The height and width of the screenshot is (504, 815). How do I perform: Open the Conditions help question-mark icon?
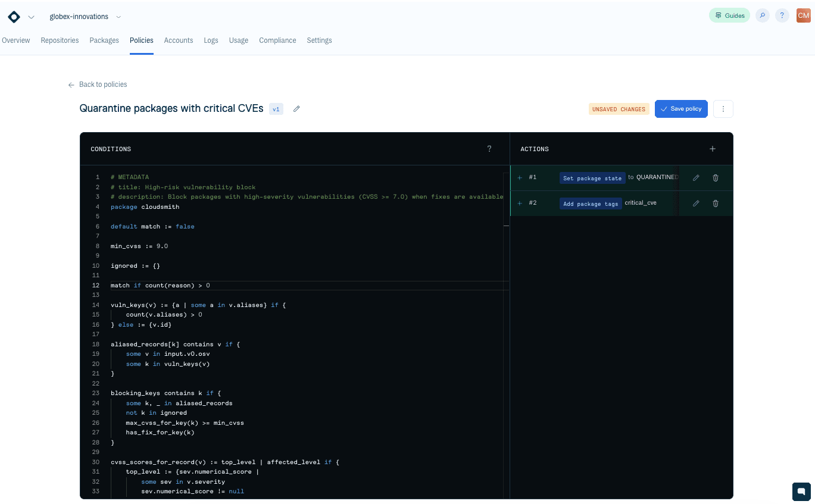tap(489, 149)
